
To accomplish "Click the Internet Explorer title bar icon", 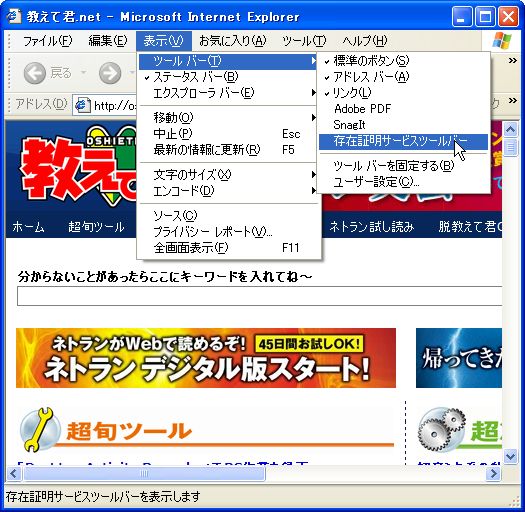I will pos(14,16).
